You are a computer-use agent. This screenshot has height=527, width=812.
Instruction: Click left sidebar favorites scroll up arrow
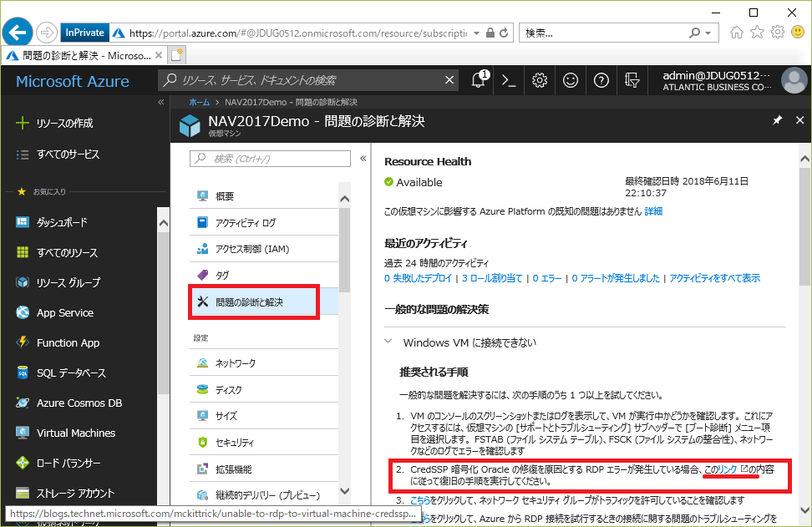(164, 223)
